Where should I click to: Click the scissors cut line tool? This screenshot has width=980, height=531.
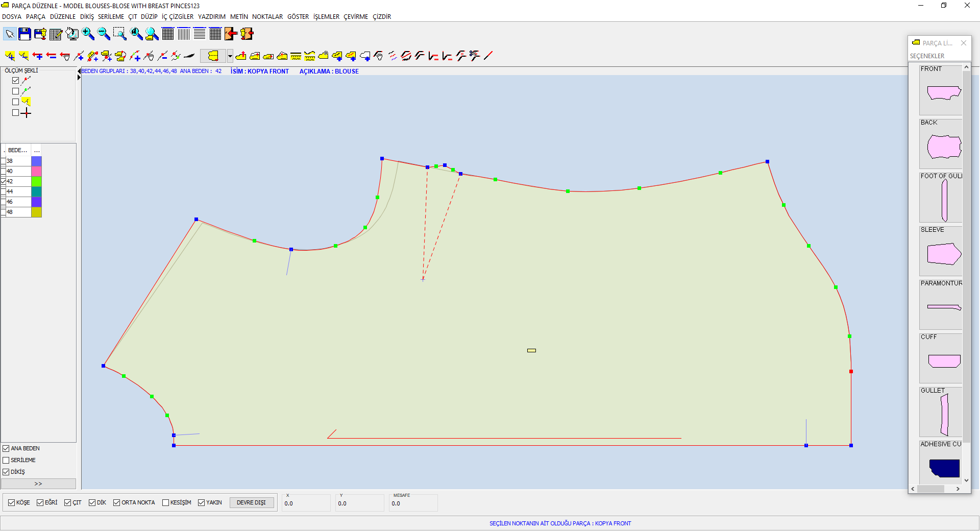pos(475,56)
